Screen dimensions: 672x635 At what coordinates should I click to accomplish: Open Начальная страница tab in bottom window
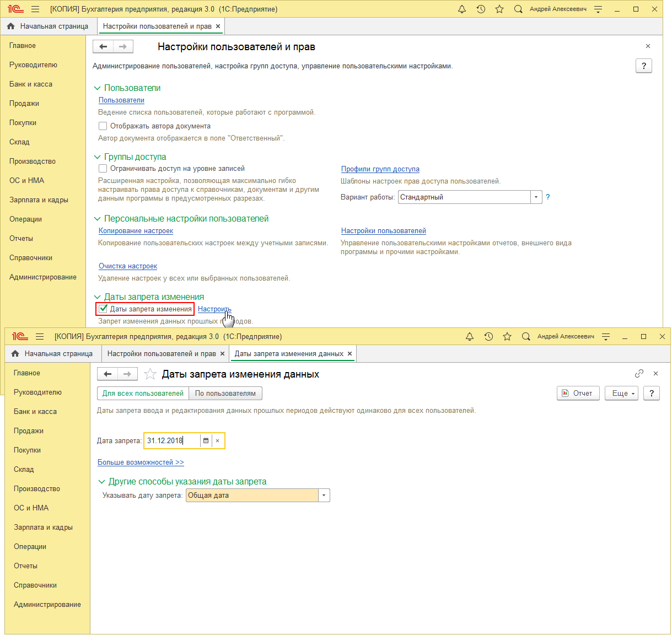click(52, 354)
